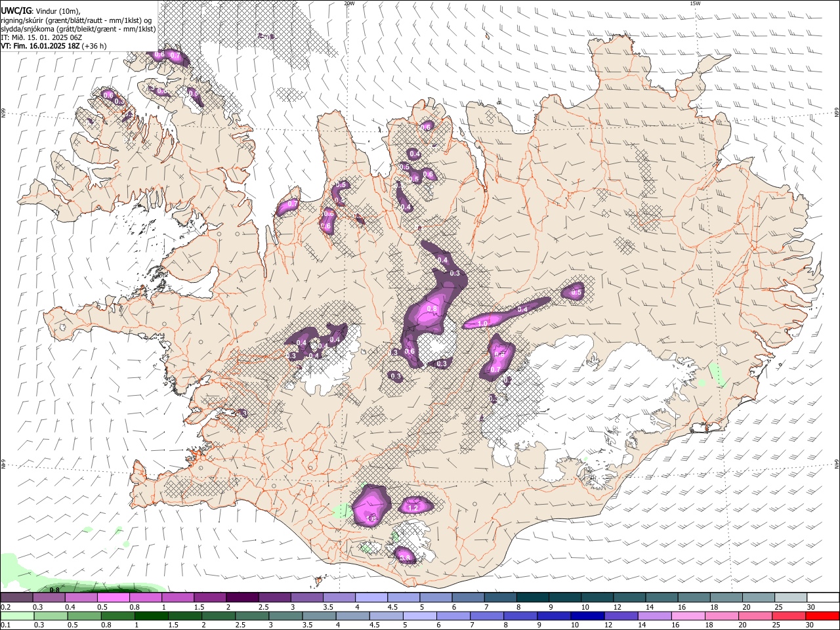Select the lavender 4 snow legend swatch
This screenshot has width=840, height=630.
(x=371, y=597)
